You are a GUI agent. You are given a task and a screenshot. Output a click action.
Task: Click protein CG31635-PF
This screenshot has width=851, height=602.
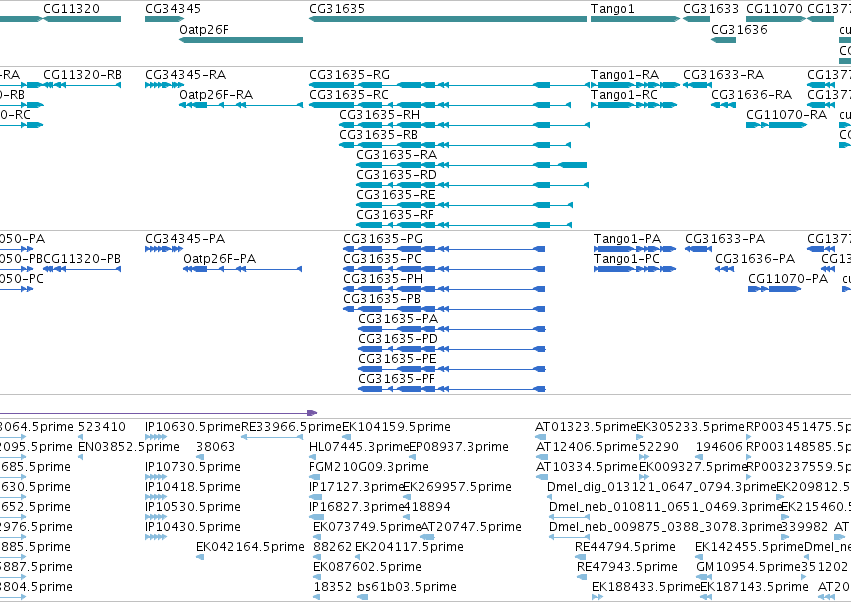point(452,390)
